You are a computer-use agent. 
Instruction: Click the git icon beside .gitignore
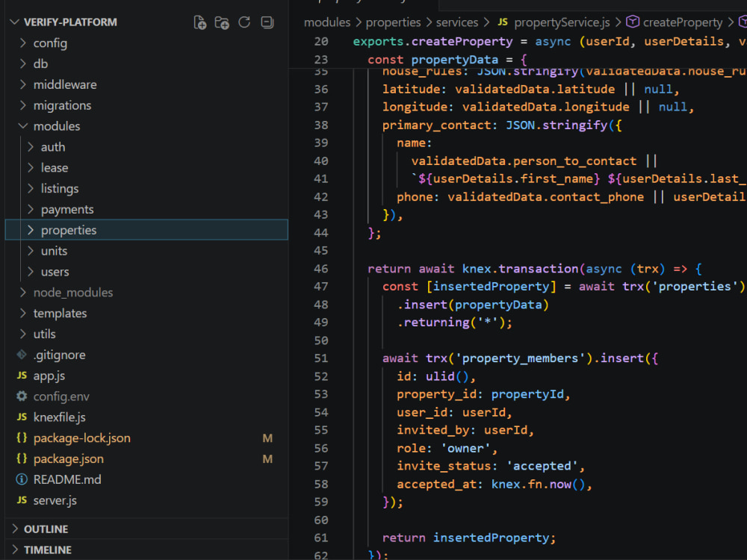click(22, 354)
